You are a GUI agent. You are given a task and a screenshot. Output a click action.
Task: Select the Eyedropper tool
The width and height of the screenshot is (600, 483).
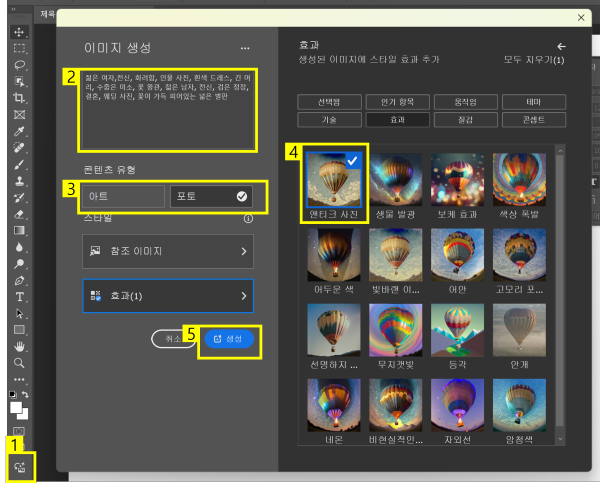click(x=19, y=131)
